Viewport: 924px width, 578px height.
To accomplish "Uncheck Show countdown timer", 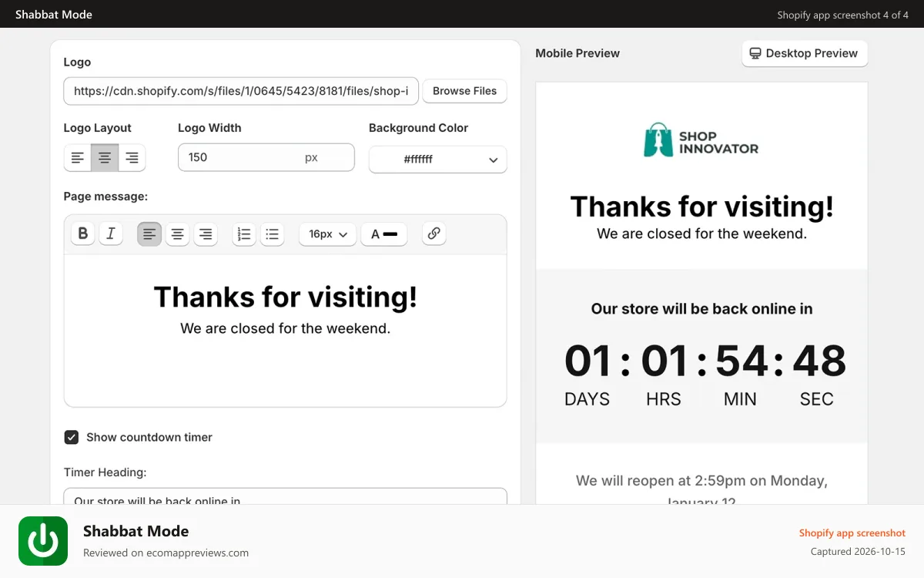I will 71,437.
